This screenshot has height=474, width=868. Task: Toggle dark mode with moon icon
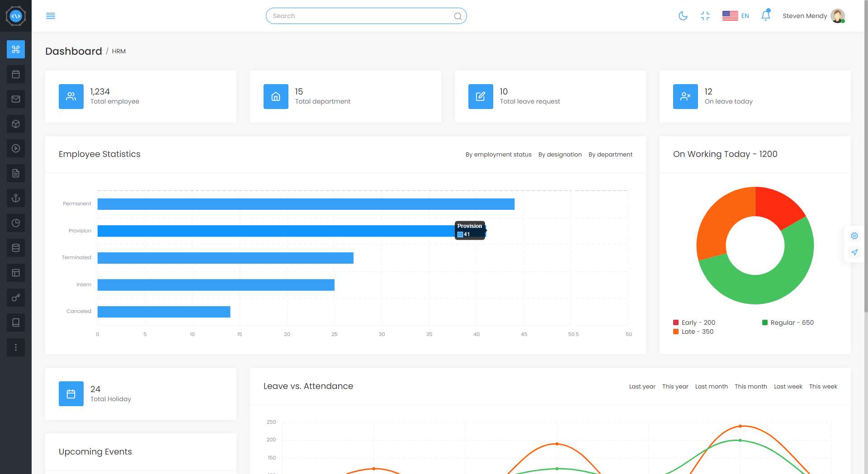click(x=683, y=16)
